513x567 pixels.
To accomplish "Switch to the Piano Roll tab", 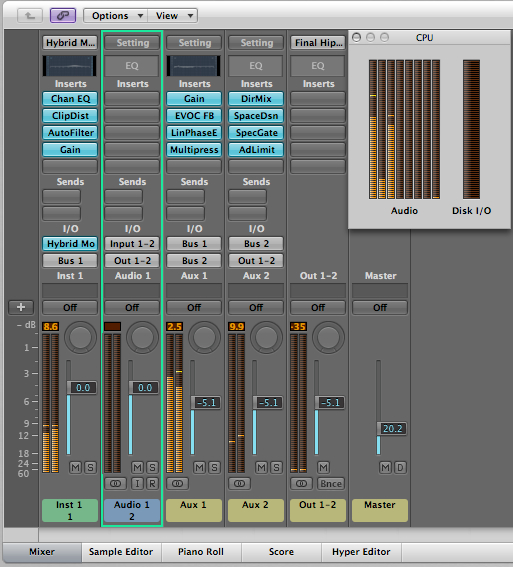I will coord(201,551).
